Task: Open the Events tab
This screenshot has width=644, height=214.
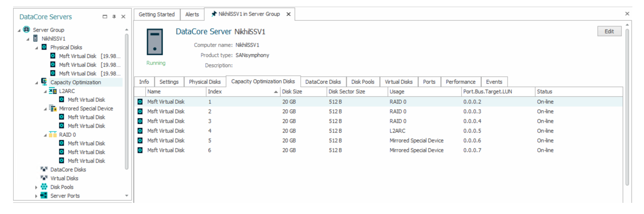Action: [x=494, y=82]
